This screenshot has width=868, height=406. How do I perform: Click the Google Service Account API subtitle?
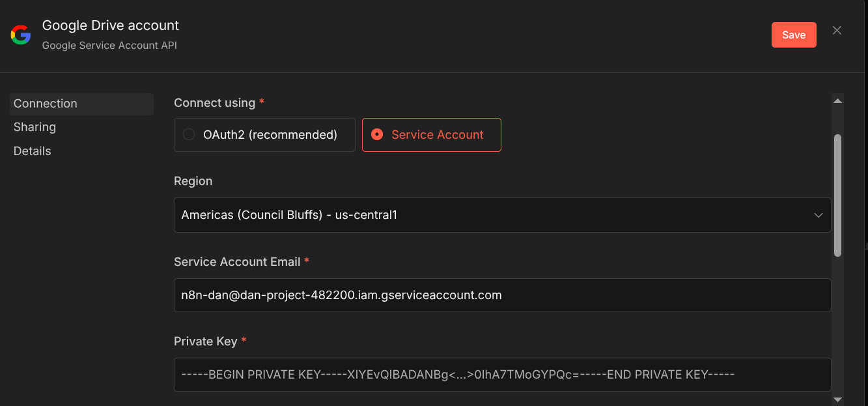pyautogui.click(x=109, y=46)
